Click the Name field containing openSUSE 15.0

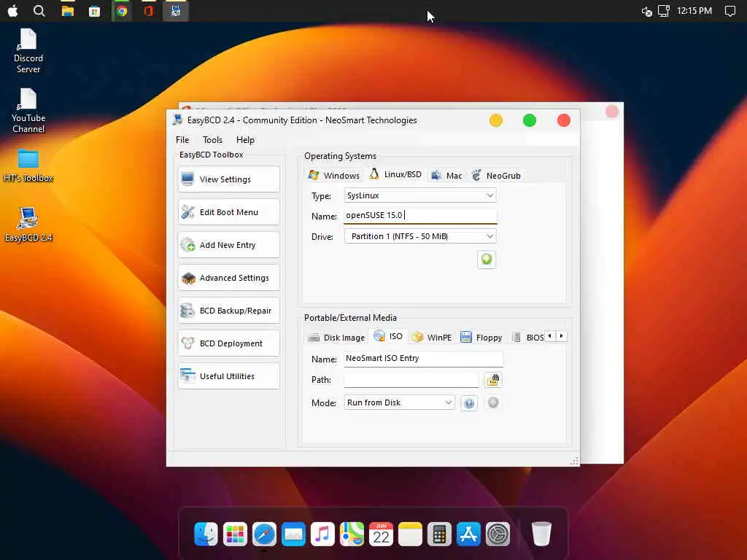[420, 215]
